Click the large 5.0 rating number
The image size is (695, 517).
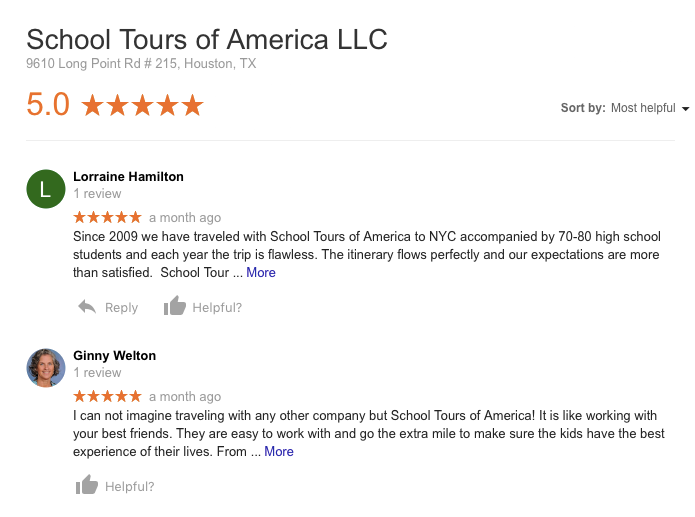click(48, 105)
